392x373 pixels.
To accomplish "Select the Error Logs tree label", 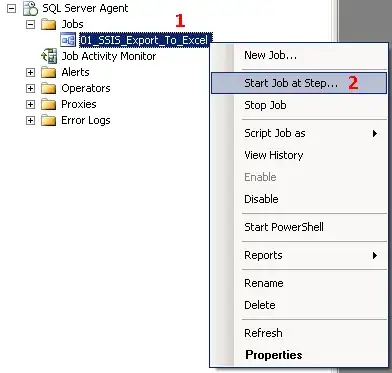I will point(86,120).
